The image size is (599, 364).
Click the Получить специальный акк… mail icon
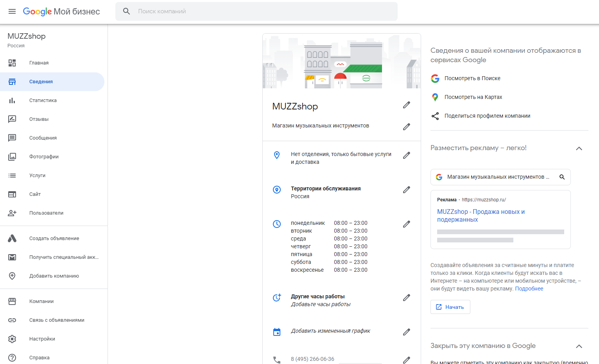pos(12,257)
